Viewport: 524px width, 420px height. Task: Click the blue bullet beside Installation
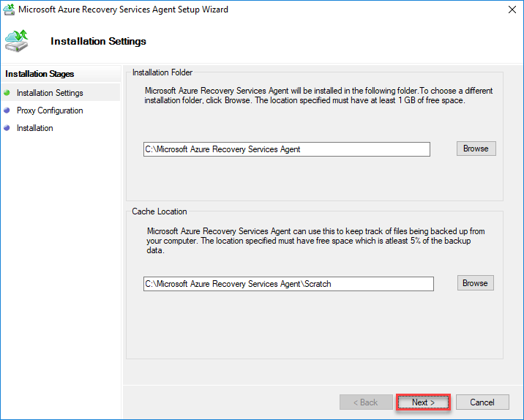point(7,128)
